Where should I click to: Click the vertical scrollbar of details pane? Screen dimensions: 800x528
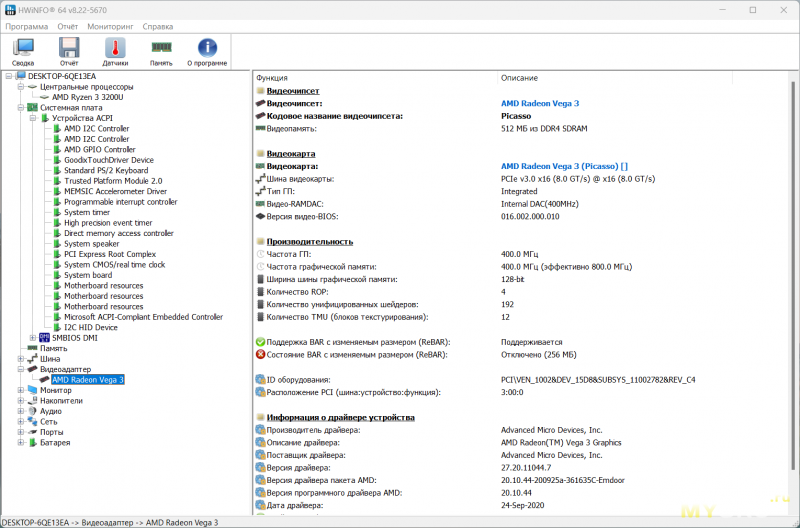[793, 275]
